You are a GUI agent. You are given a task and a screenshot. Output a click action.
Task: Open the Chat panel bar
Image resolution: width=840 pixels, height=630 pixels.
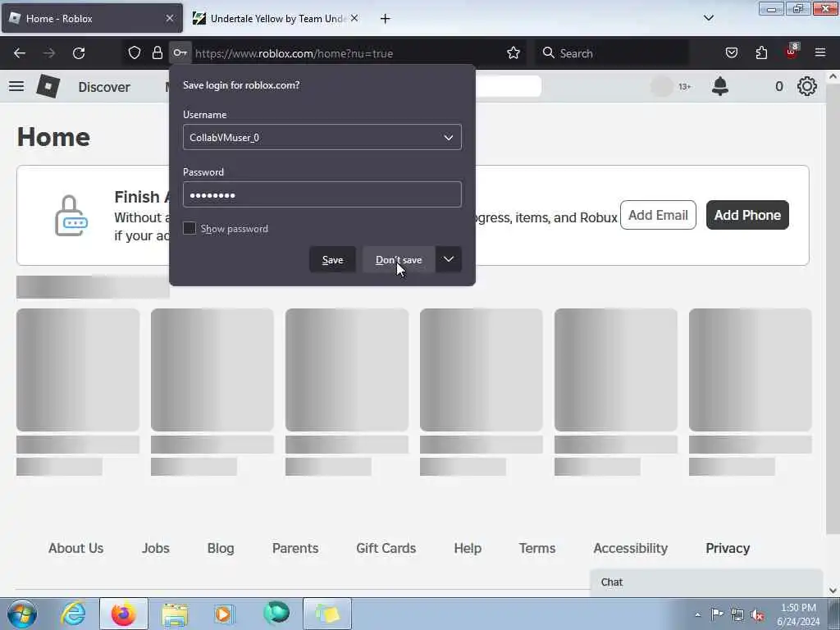(x=706, y=582)
